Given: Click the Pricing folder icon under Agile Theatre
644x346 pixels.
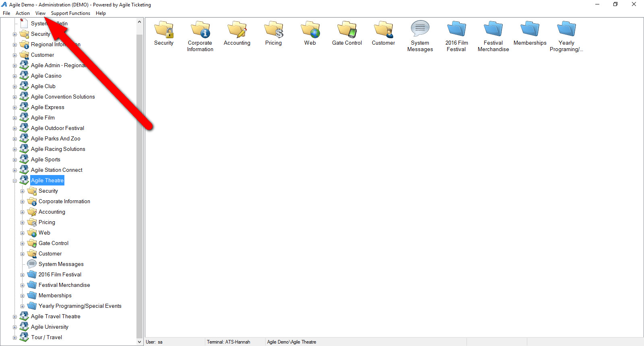Looking at the screenshot, I should 32,222.
